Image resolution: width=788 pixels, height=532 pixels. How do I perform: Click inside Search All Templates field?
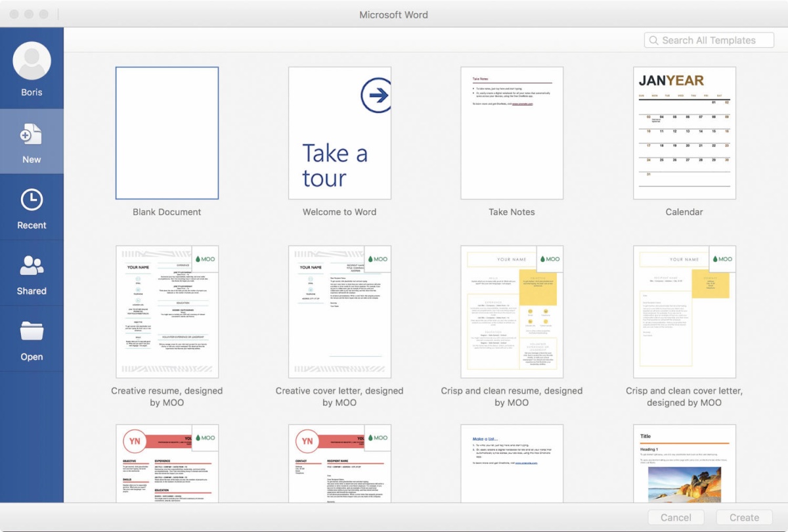click(x=709, y=41)
